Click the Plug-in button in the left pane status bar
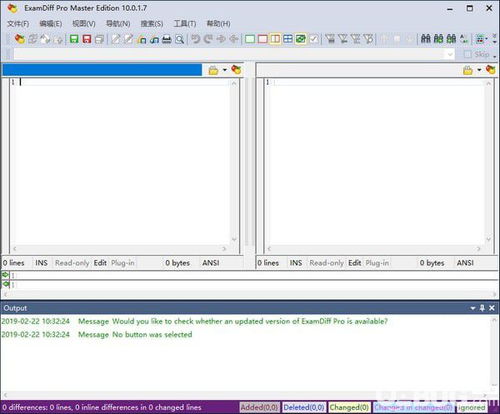The height and width of the screenshot is (414, 500). [123, 263]
